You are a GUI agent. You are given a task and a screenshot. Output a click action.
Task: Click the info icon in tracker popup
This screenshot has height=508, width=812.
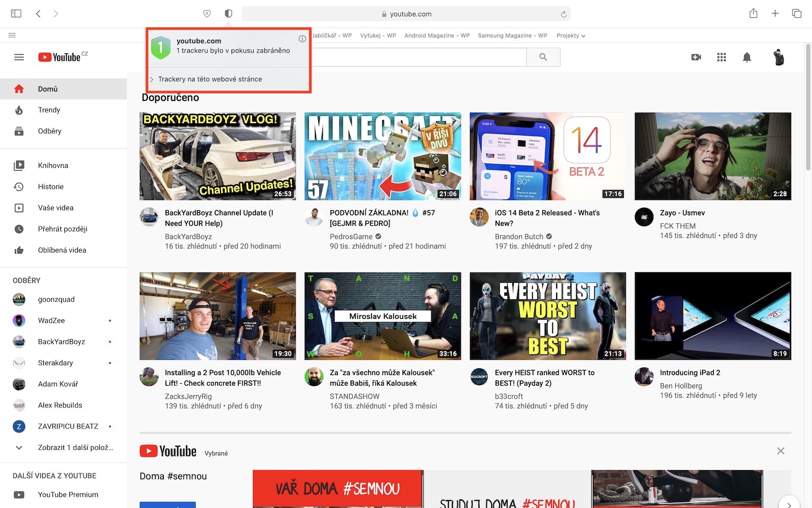(302, 39)
